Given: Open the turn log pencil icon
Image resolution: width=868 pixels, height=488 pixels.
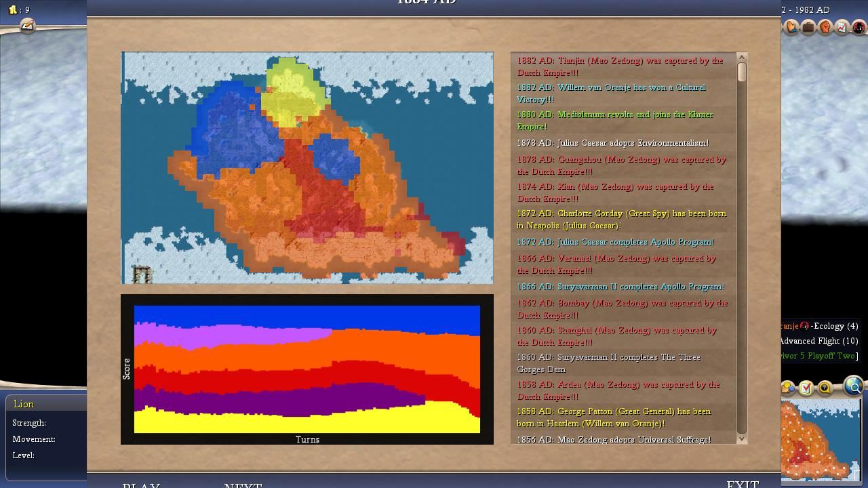Looking at the screenshot, I should point(27,26).
